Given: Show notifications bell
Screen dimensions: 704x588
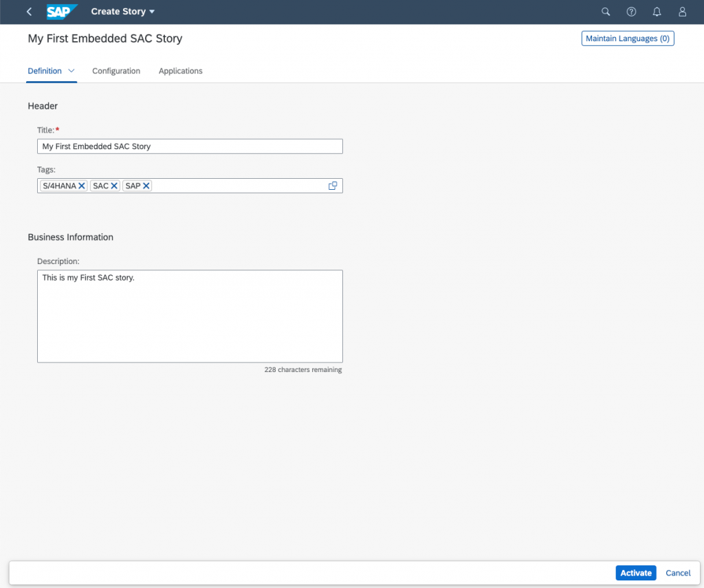Looking at the screenshot, I should pos(657,12).
